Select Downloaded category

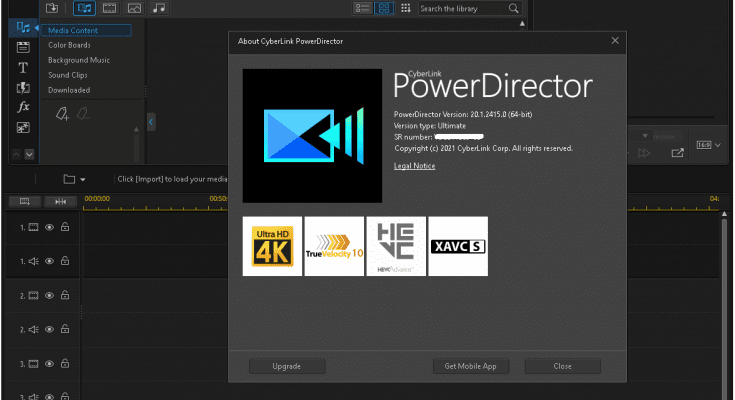click(69, 90)
